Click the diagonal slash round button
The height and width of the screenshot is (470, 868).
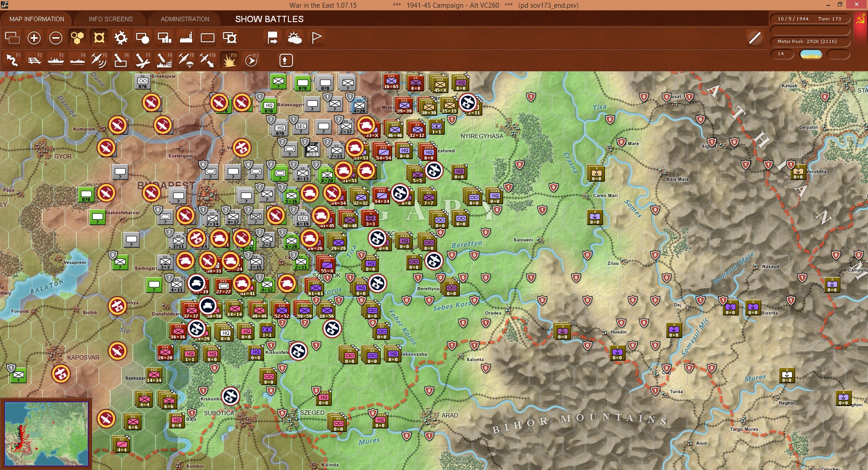[x=755, y=38]
